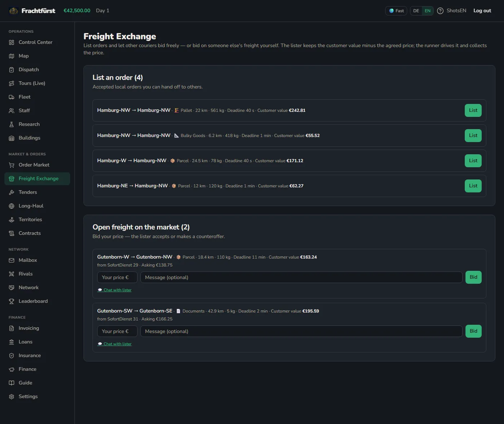This screenshot has width=504, height=424.
Task: Open the Control Center menu label
Action: (35, 42)
